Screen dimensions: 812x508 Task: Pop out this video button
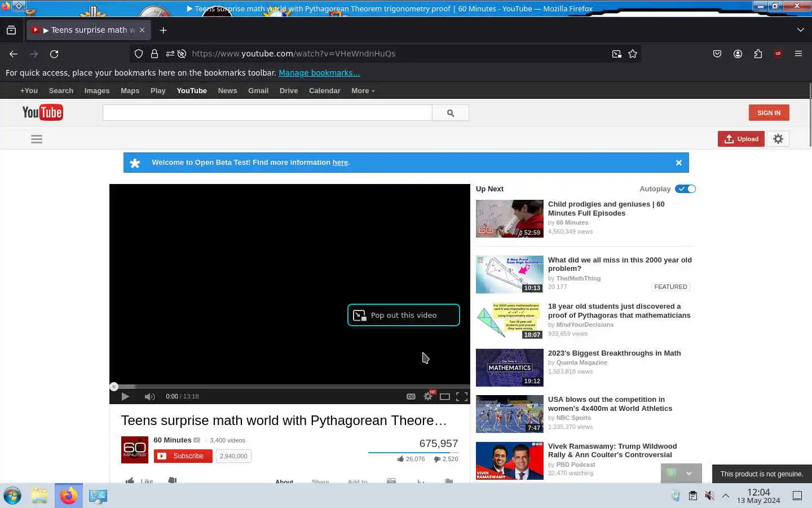[x=404, y=315]
